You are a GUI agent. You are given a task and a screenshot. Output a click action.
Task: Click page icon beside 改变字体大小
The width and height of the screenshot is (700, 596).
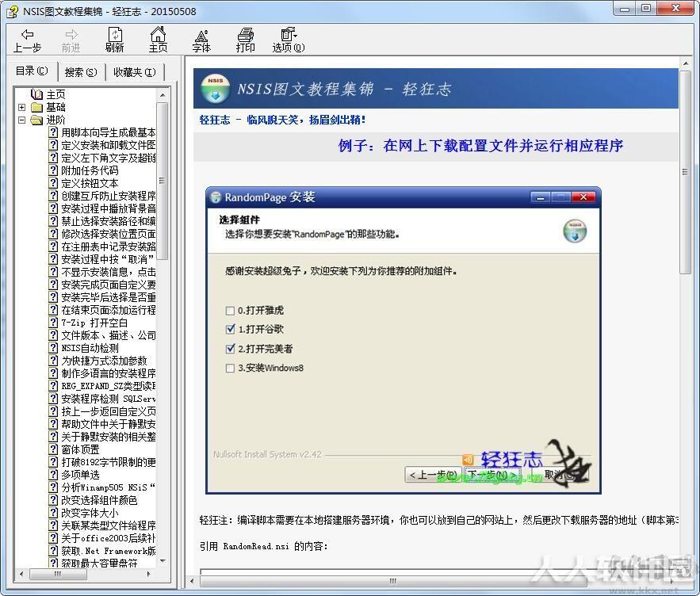click(54, 513)
